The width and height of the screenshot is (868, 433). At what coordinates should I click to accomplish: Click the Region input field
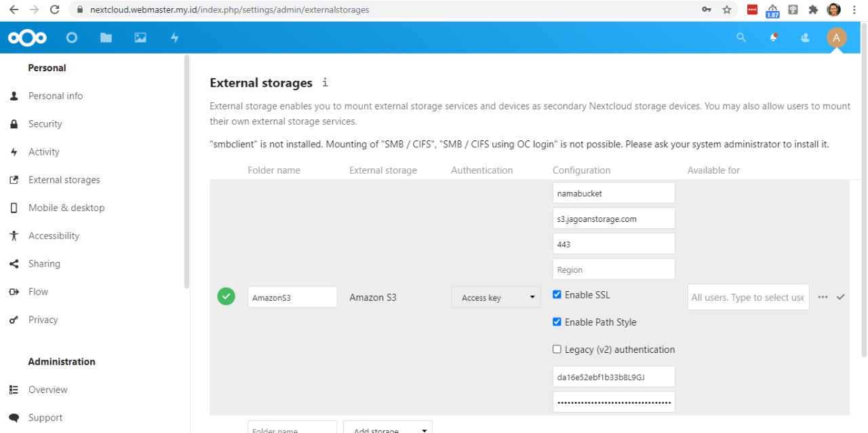point(614,269)
